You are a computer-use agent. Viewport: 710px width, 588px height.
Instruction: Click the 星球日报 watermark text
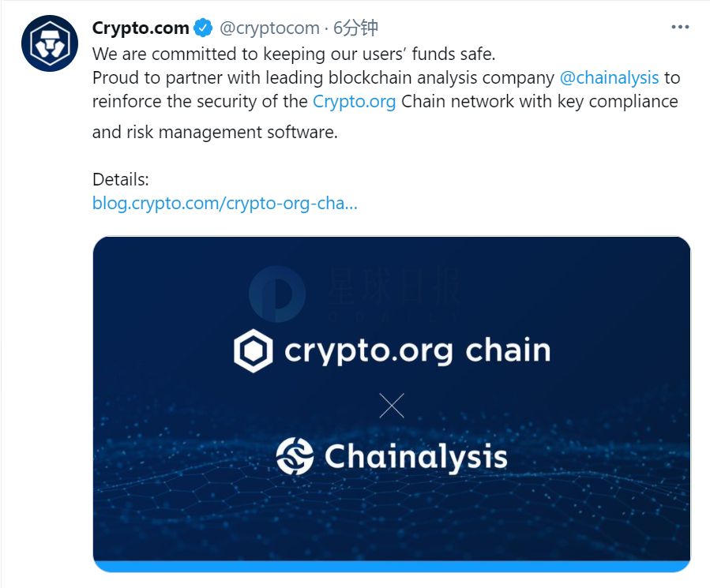point(393,286)
